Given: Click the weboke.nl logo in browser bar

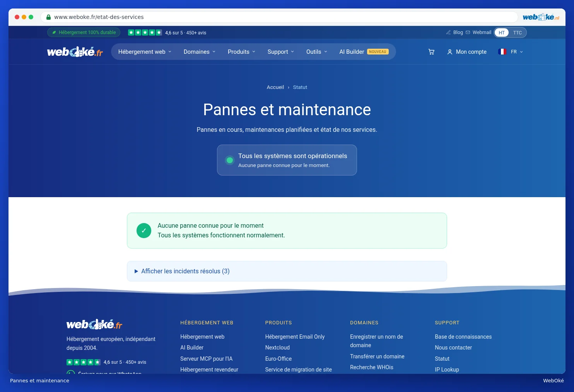Looking at the screenshot, I should pos(541,17).
